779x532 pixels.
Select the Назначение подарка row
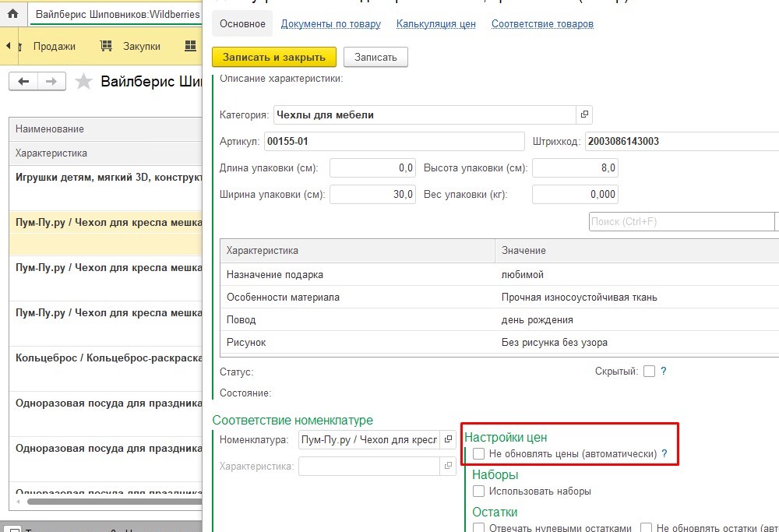[500, 274]
